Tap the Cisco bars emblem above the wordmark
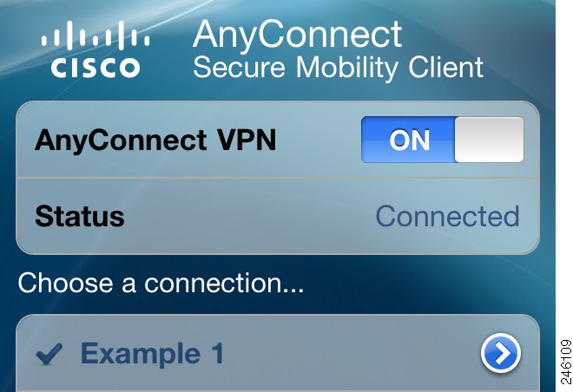573x392 pixels. click(95, 36)
